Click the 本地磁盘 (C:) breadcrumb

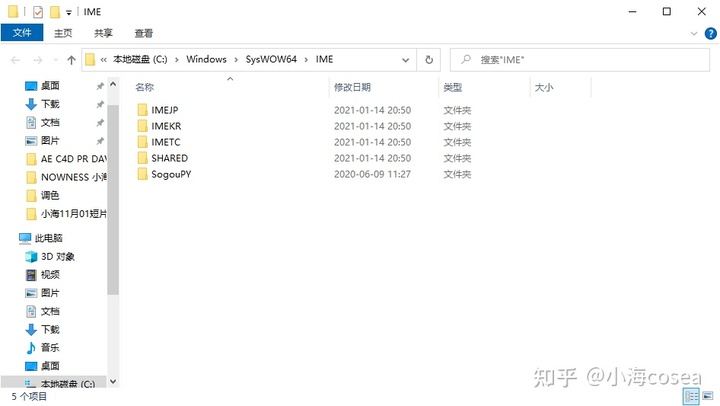click(140, 59)
